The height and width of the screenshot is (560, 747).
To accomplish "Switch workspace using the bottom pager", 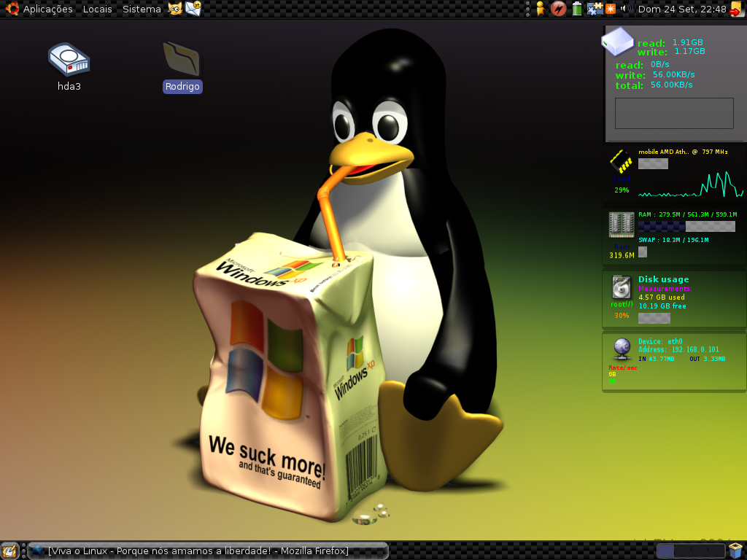I will (692, 551).
